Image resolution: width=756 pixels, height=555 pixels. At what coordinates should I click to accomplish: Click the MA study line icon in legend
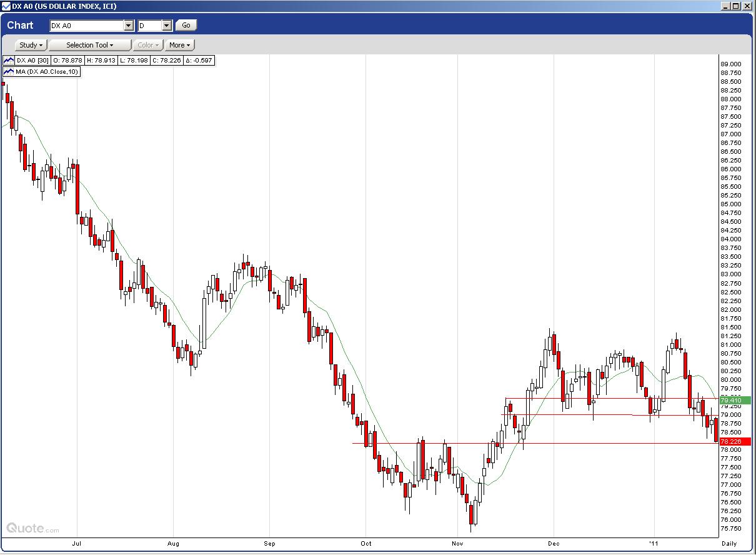tap(9, 71)
